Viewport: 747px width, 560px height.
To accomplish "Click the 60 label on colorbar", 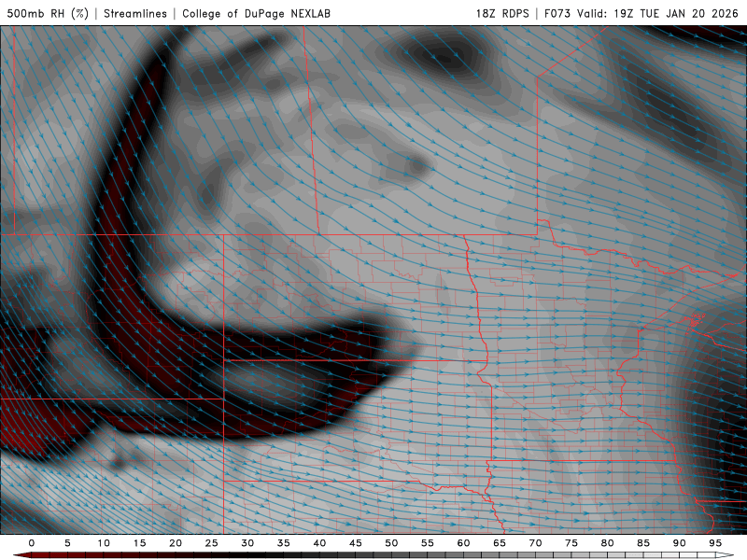I will (463, 543).
